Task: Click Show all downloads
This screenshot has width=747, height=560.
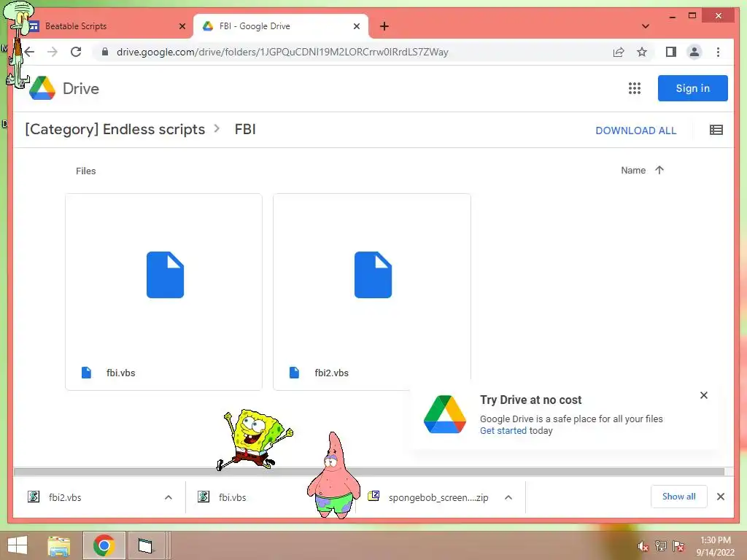Action: (x=679, y=497)
